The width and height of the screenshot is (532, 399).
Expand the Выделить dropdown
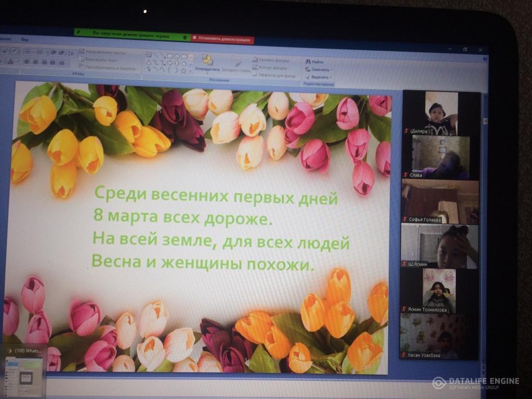click(x=320, y=77)
